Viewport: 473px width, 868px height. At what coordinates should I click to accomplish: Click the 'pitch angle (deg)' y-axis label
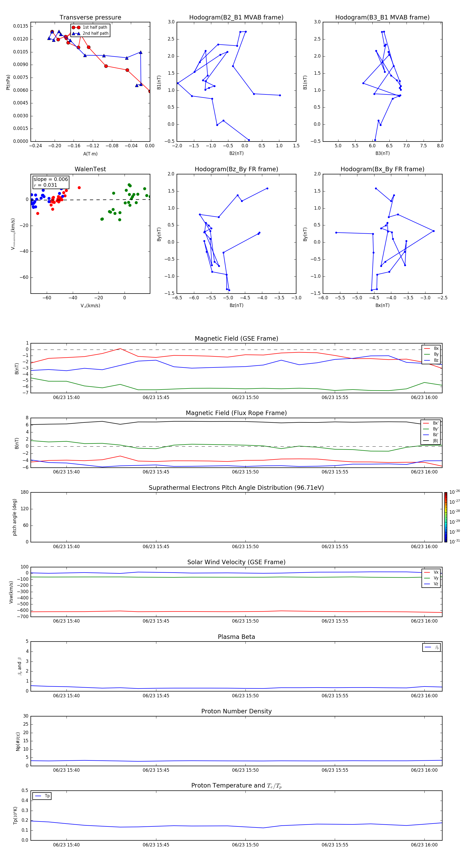(14, 517)
